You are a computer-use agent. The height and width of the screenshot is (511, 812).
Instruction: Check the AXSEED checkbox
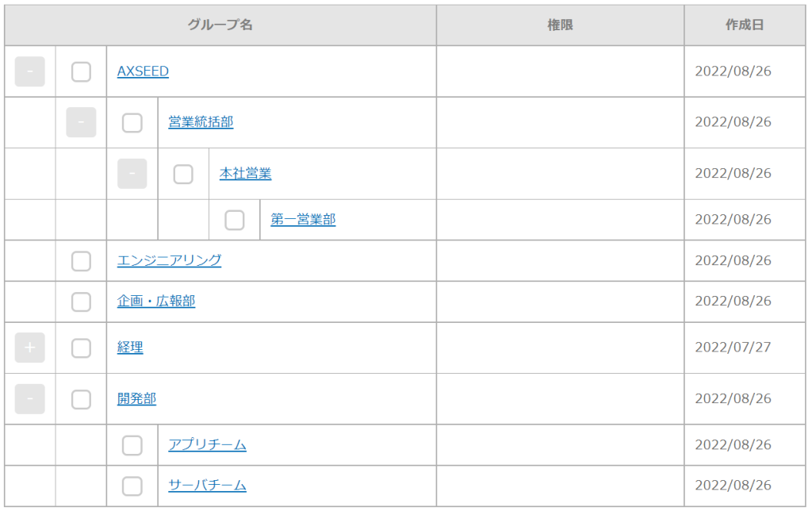pos(81,72)
